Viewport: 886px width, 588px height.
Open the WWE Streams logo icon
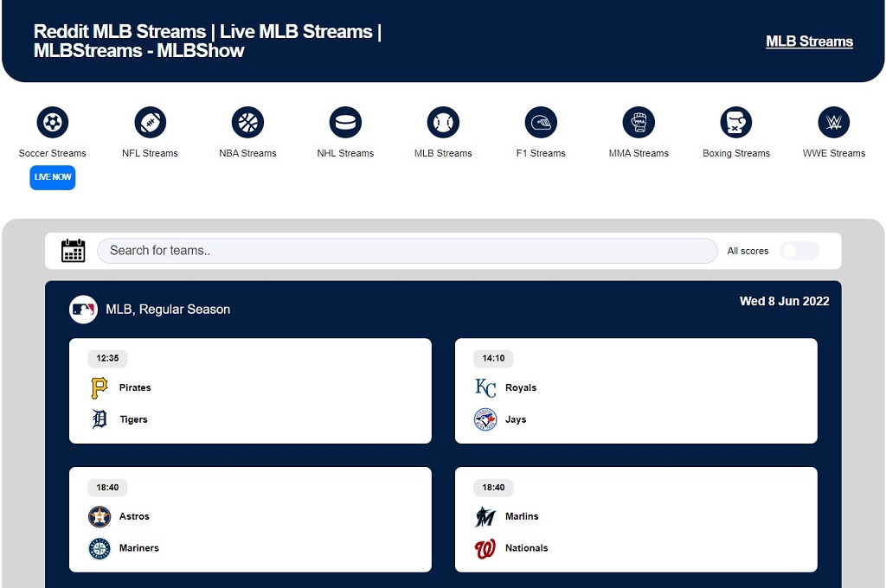click(x=834, y=122)
